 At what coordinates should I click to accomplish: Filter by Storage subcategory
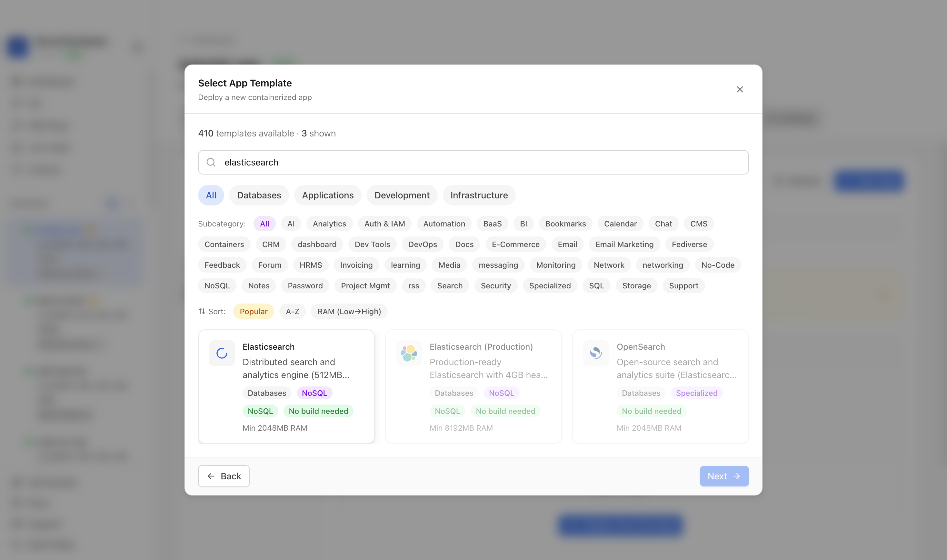point(636,286)
